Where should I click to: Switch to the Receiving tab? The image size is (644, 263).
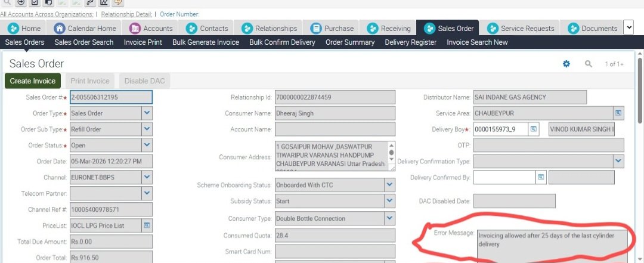389,29
